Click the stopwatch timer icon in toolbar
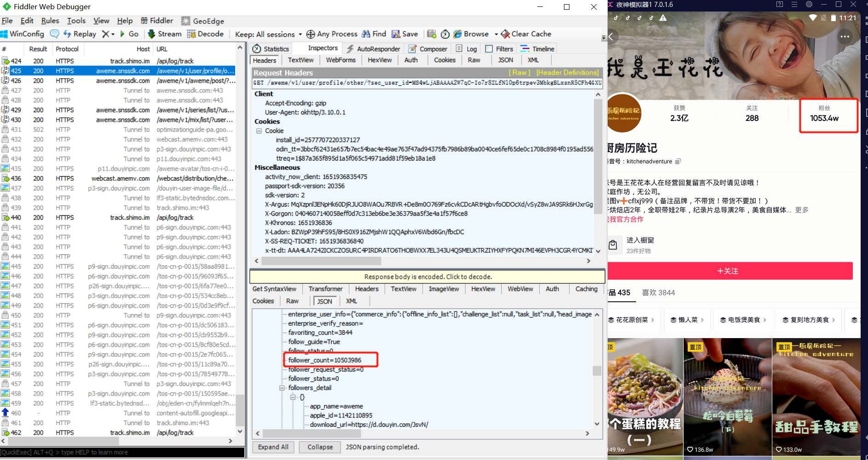Image resolution: width=868 pixels, height=460 pixels. [x=445, y=34]
